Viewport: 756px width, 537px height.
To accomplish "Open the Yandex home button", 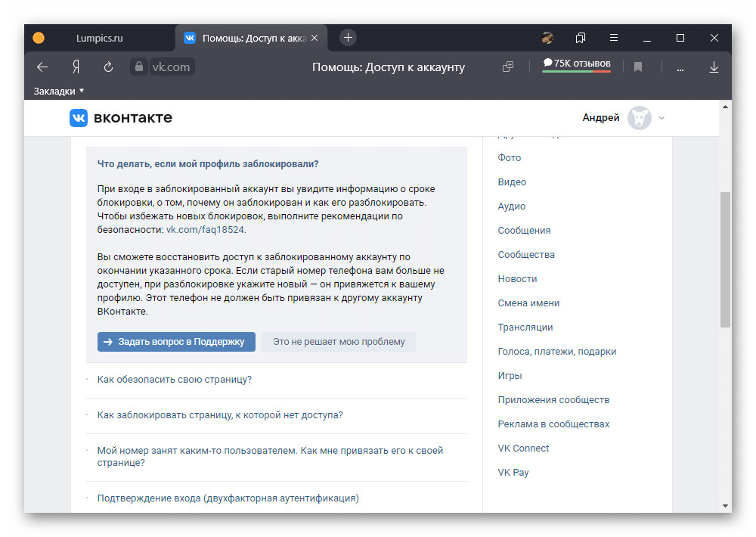I will coord(76,67).
